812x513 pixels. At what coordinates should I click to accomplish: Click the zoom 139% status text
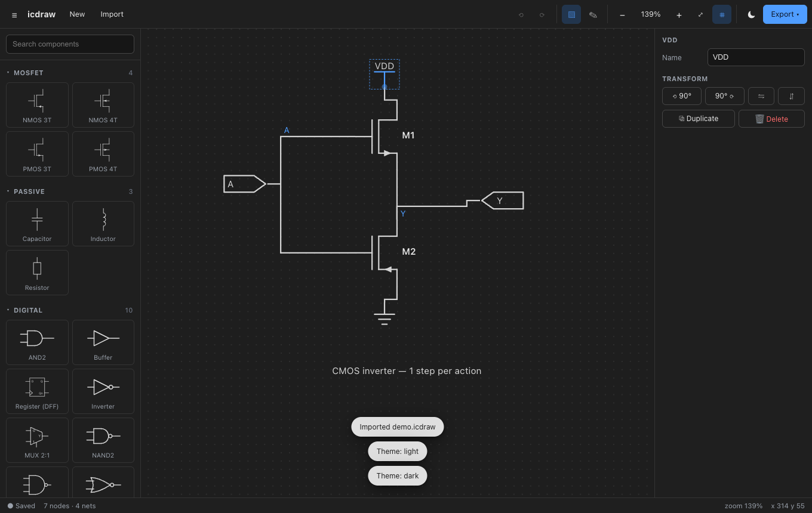pyautogui.click(x=743, y=506)
